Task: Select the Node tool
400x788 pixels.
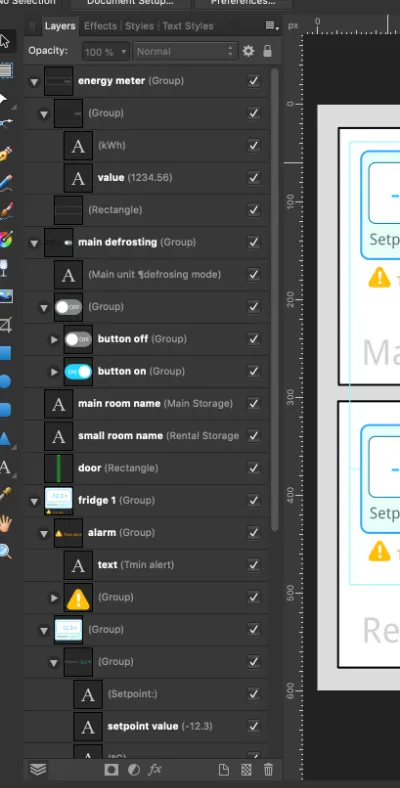Action: [4, 98]
